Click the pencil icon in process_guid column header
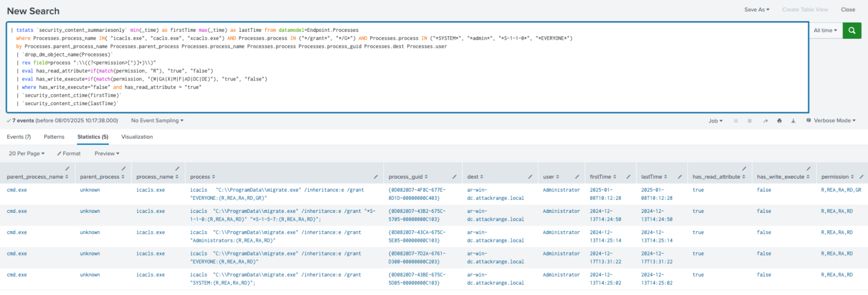 pos(454,177)
